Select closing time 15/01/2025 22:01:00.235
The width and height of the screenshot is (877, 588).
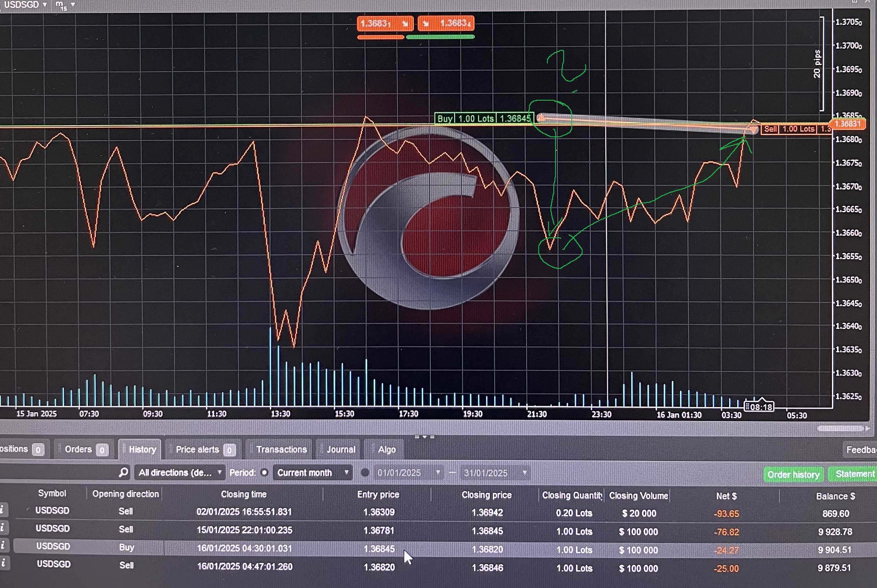click(244, 530)
